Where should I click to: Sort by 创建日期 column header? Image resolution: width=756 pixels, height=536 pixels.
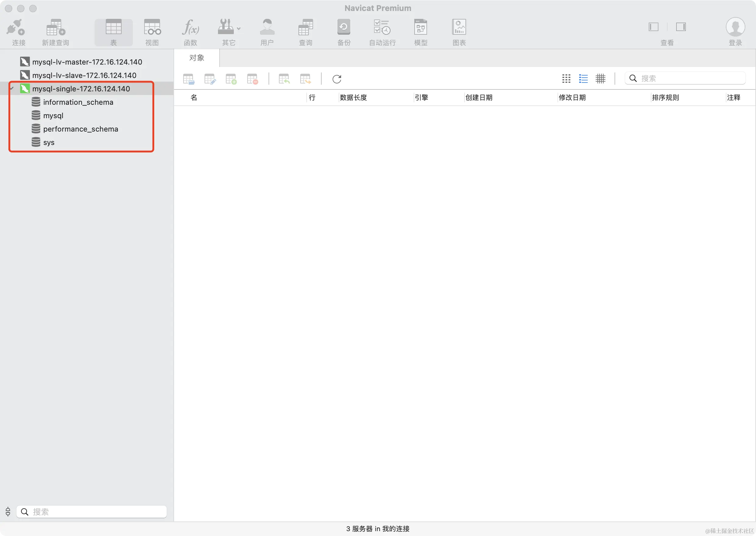point(479,98)
